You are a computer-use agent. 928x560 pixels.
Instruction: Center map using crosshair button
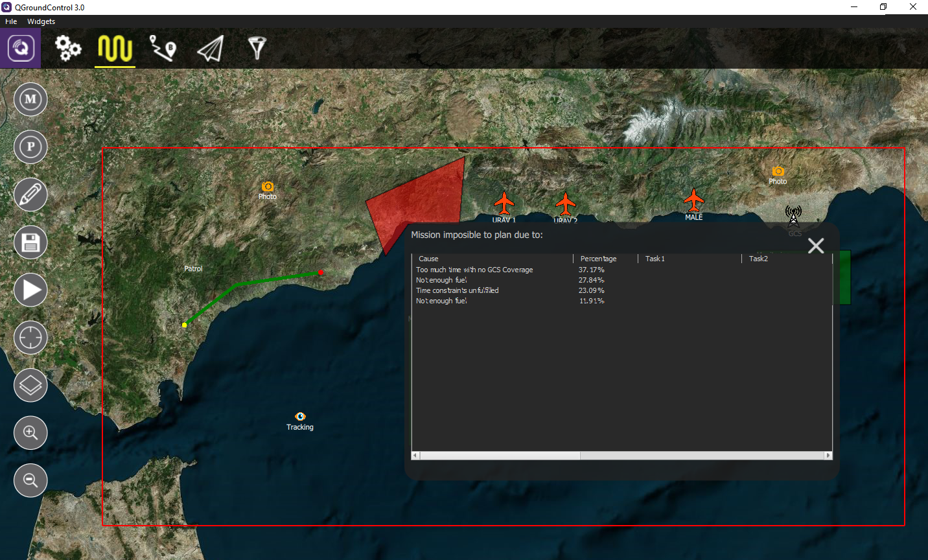pyautogui.click(x=30, y=338)
